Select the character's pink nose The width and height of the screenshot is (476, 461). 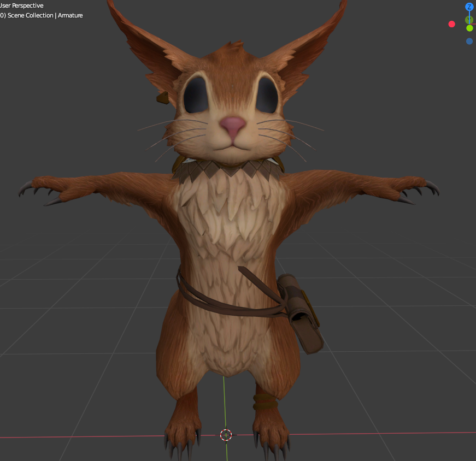point(233,126)
